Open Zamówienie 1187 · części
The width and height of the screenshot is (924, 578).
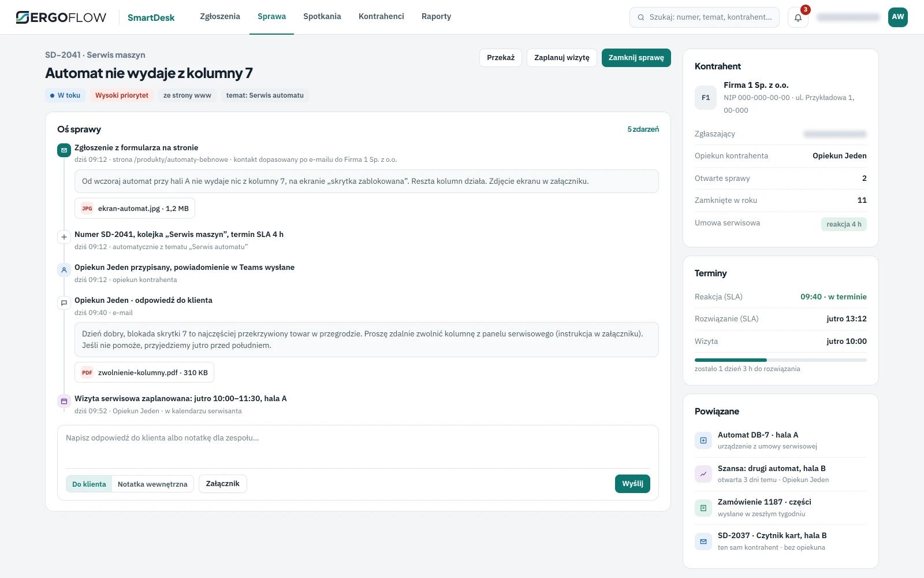click(x=781, y=508)
